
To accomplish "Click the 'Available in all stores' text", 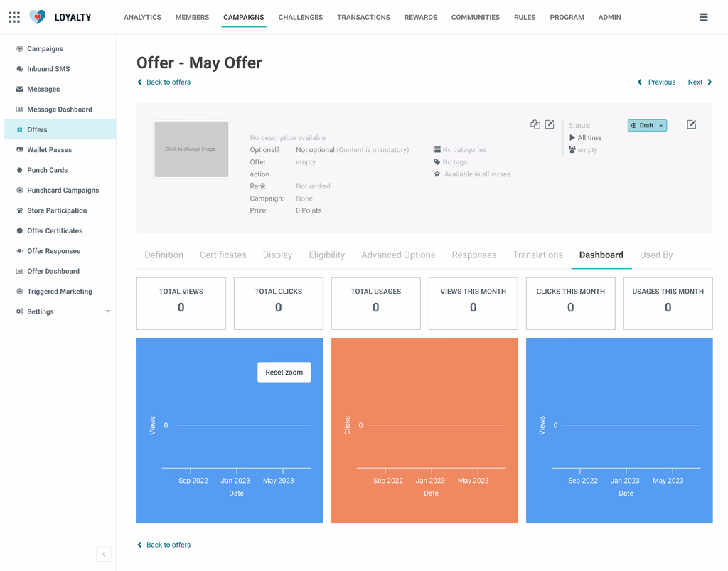I will (x=477, y=174).
